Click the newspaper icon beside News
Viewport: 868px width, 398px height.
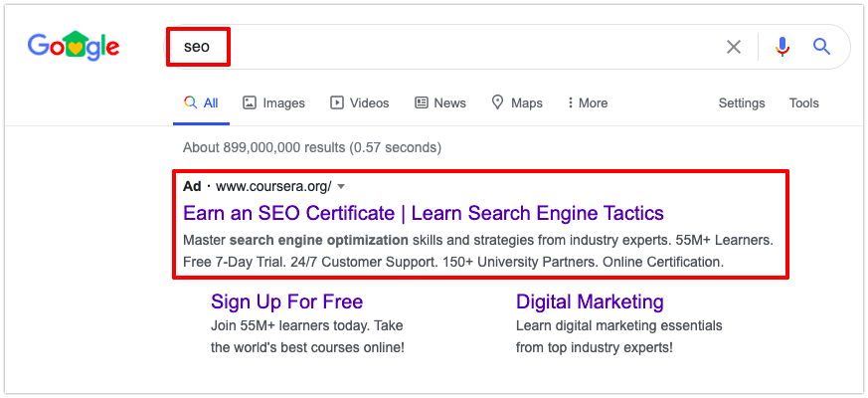[422, 103]
